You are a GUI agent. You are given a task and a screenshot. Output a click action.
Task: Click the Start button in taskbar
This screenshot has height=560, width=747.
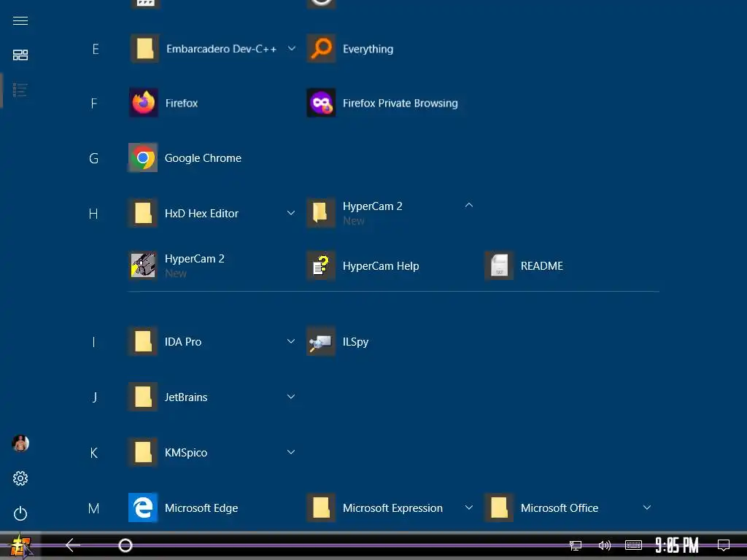point(20,545)
